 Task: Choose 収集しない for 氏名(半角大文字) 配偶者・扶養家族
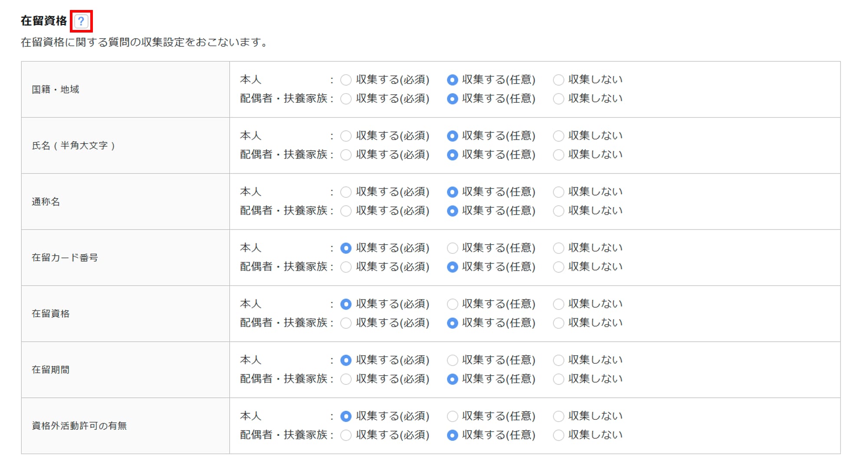pyautogui.click(x=559, y=155)
